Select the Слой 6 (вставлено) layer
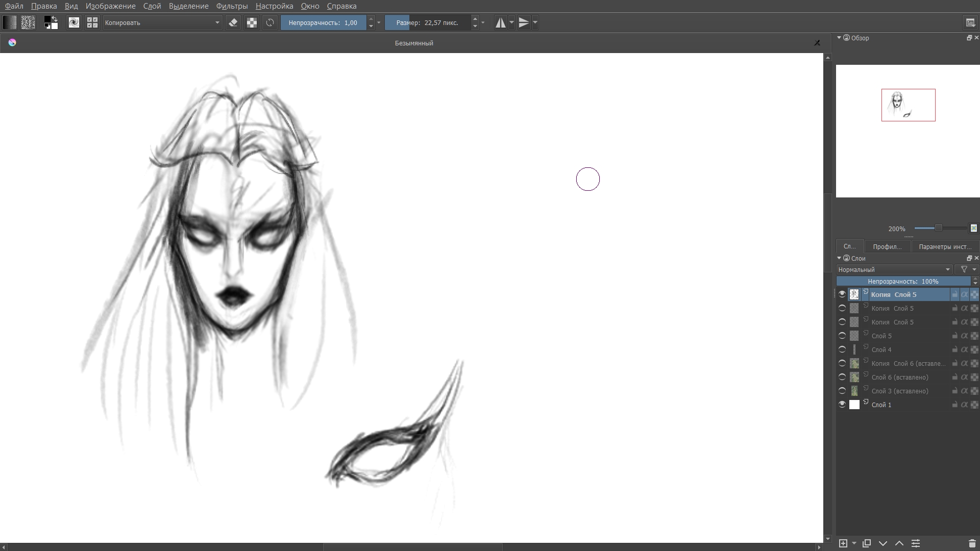This screenshot has height=551, width=980. pyautogui.click(x=899, y=377)
